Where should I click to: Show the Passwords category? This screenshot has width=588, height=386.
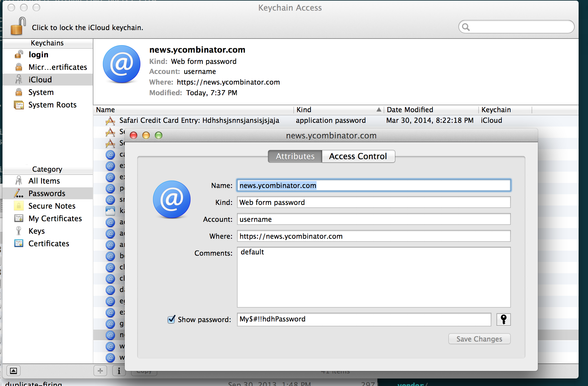coord(48,193)
